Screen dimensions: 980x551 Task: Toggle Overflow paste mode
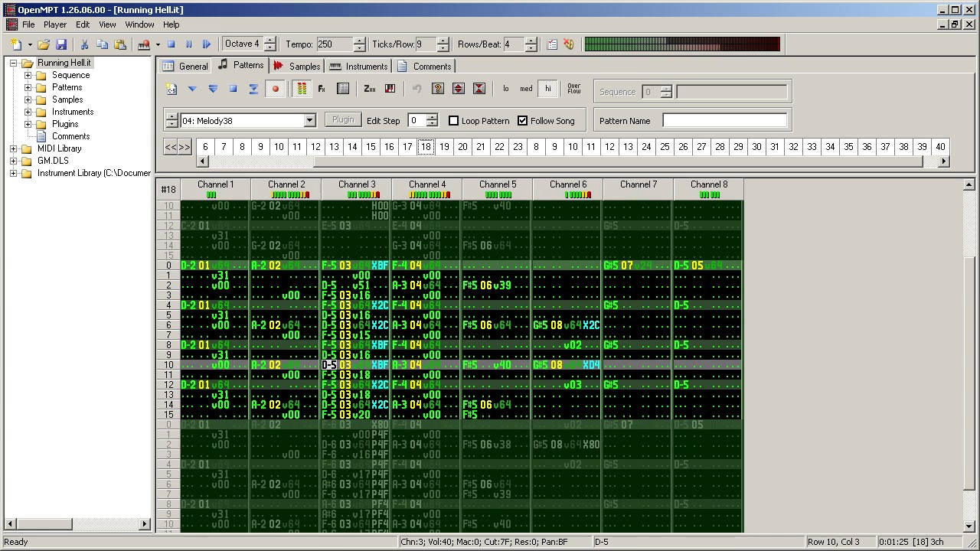(x=574, y=89)
